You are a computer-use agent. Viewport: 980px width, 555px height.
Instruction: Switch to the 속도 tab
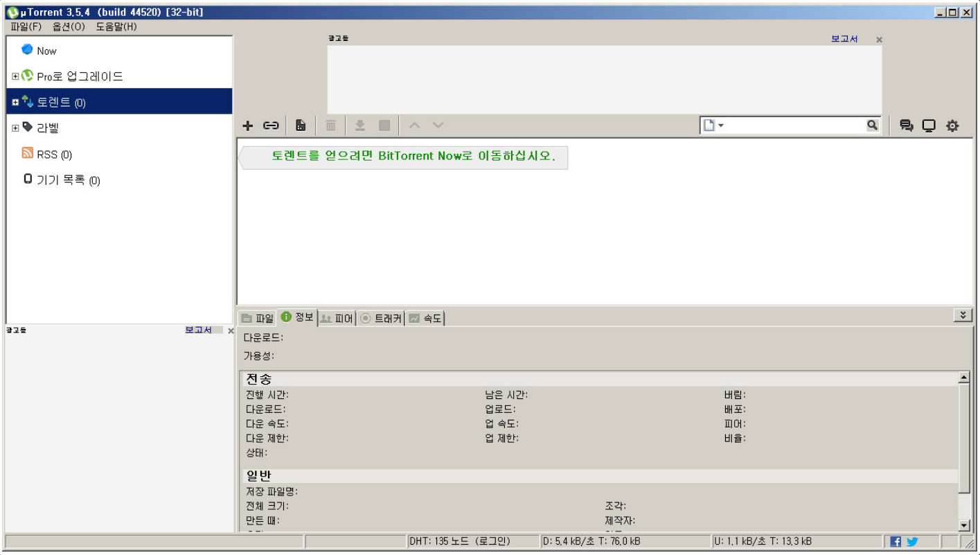tap(425, 319)
